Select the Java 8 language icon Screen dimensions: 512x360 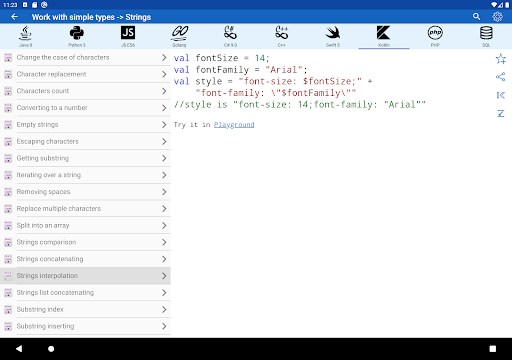(x=26, y=33)
